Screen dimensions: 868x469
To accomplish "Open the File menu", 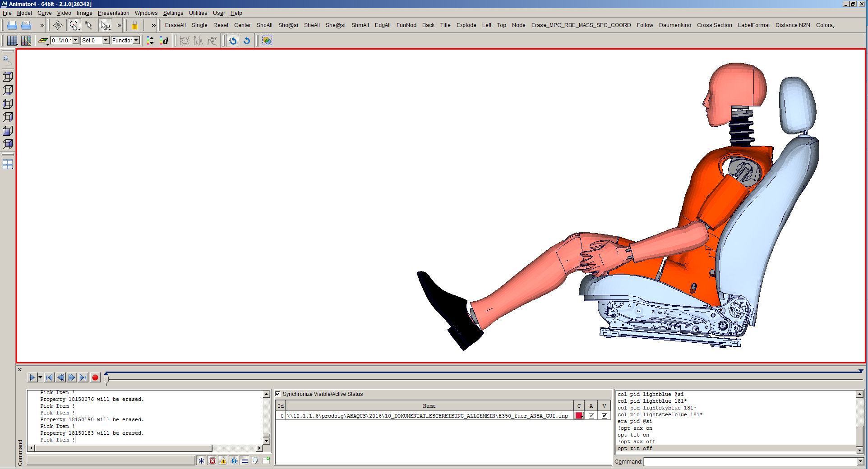I will (x=7, y=13).
